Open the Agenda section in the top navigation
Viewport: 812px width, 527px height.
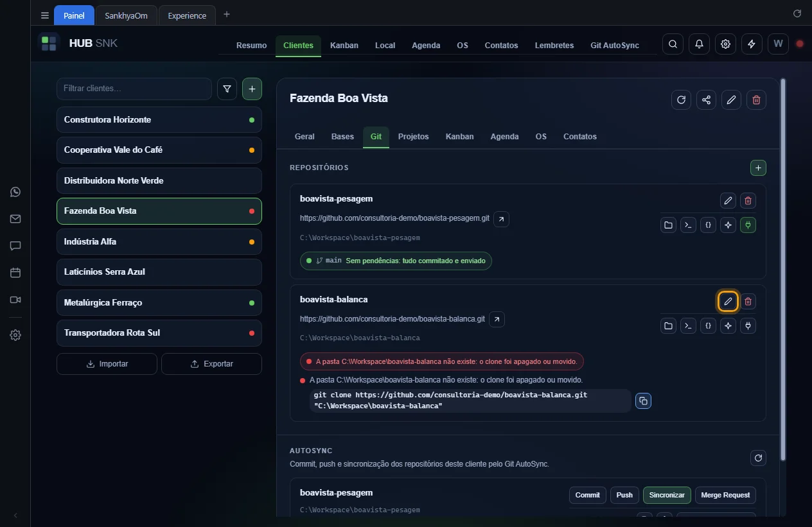click(x=426, y=46)
